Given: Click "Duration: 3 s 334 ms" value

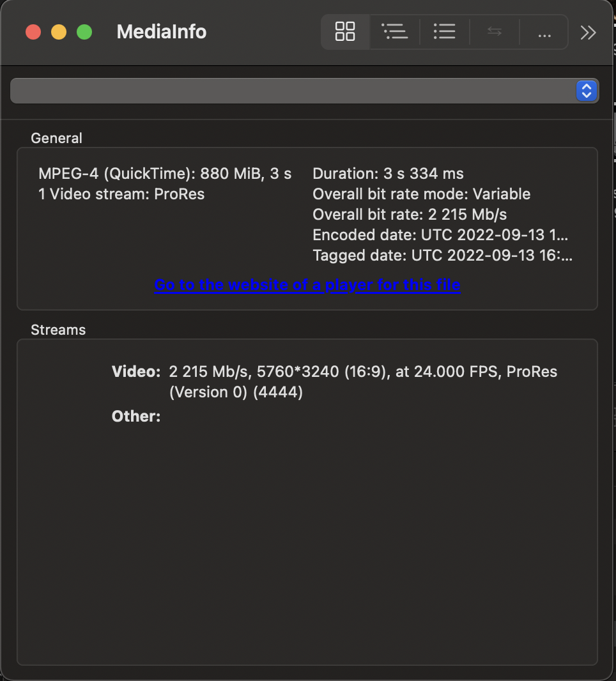Looking at the screenshot, I should 389,174.
